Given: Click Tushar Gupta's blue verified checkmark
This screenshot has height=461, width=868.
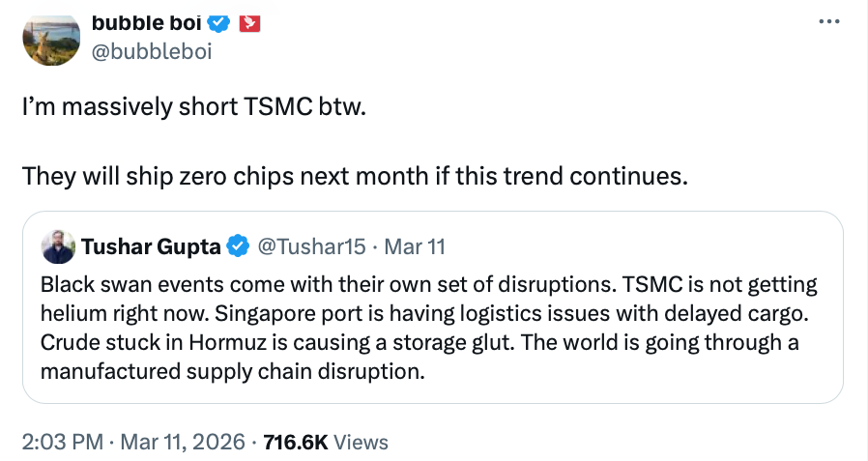Looking at the screenshot, I should point(238,246).
